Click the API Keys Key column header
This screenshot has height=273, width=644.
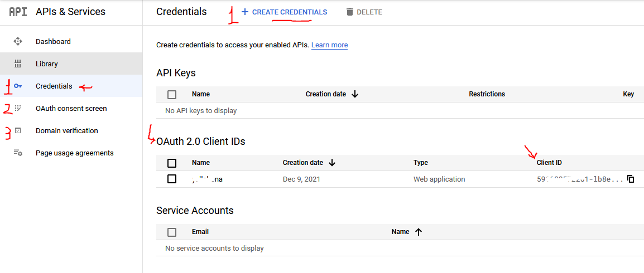628,94
